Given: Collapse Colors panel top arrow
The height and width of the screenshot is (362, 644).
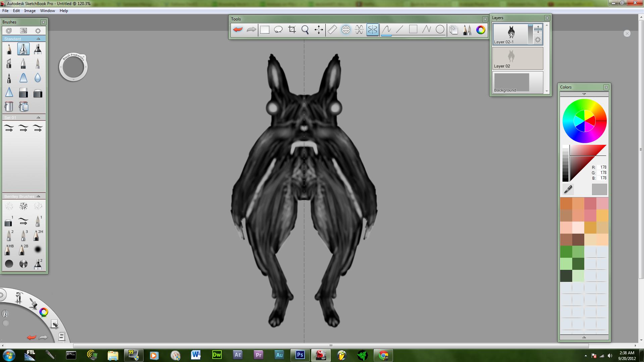Looking at the screenshot, I should 584,94.
